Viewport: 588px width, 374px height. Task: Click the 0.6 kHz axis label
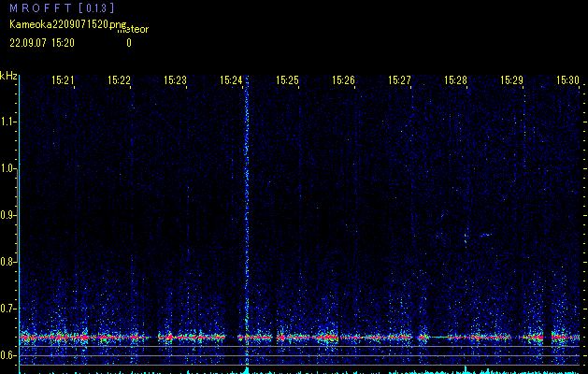(7, 355)
